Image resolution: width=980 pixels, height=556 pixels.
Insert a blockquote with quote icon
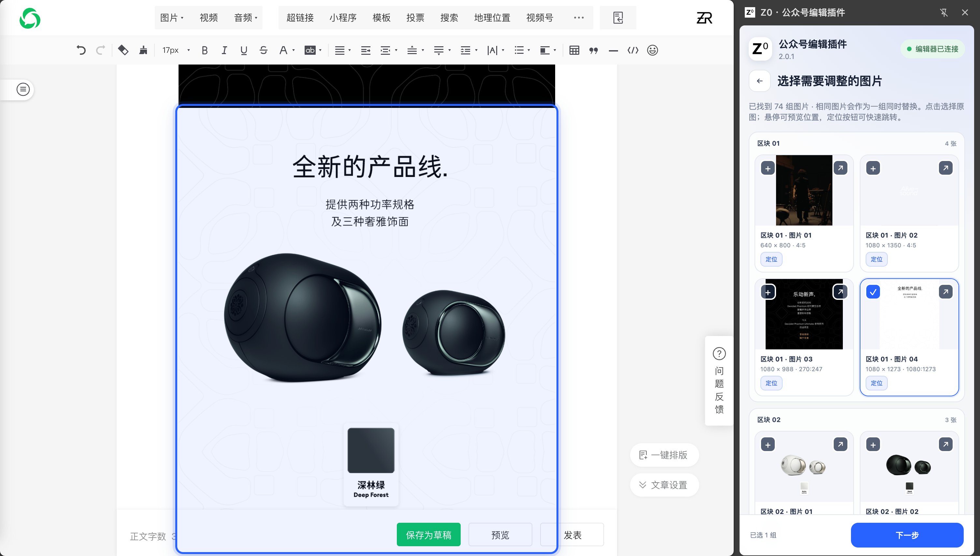click(x=593, y=50)
